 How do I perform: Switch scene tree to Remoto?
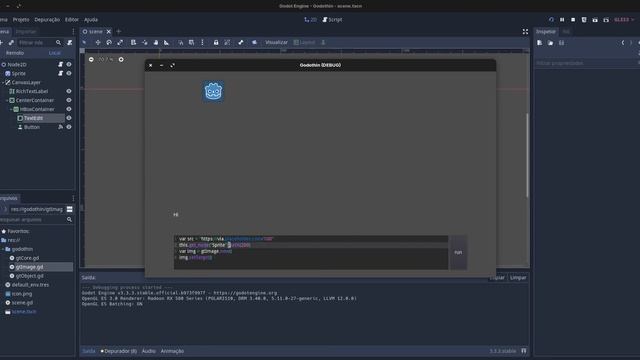click(x=15, y=53)
